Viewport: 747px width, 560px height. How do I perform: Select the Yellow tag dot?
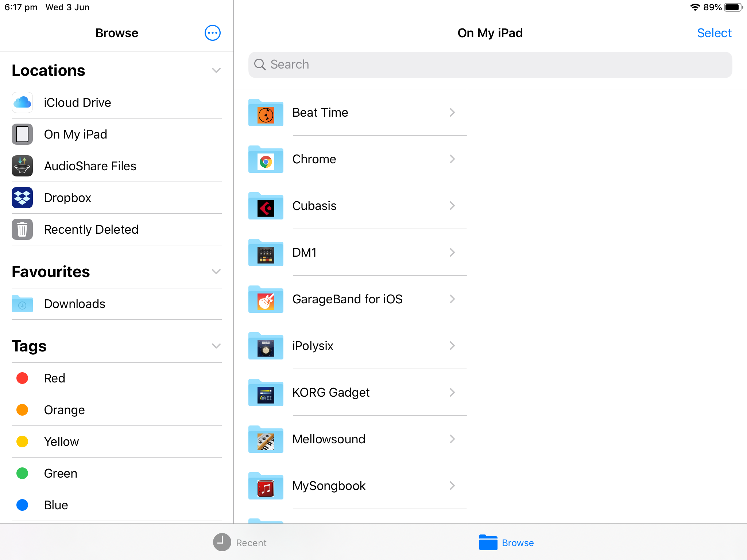coord(22,442)
